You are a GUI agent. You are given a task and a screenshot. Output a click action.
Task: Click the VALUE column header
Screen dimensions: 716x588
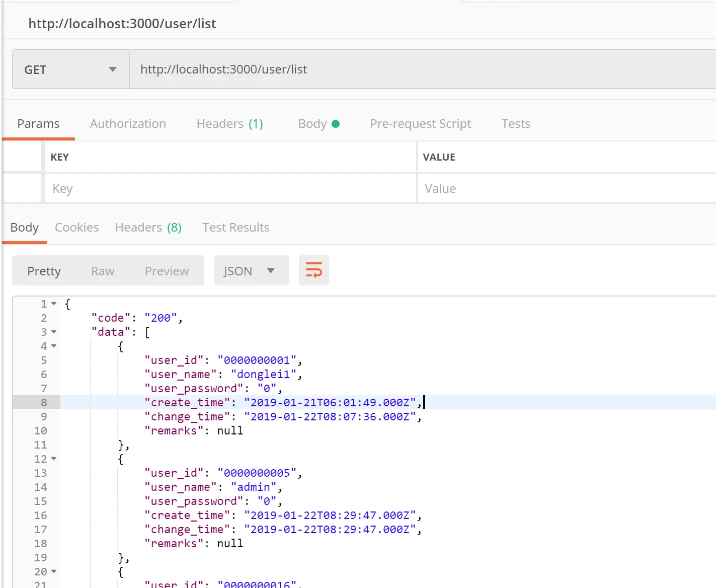[439, 157]
